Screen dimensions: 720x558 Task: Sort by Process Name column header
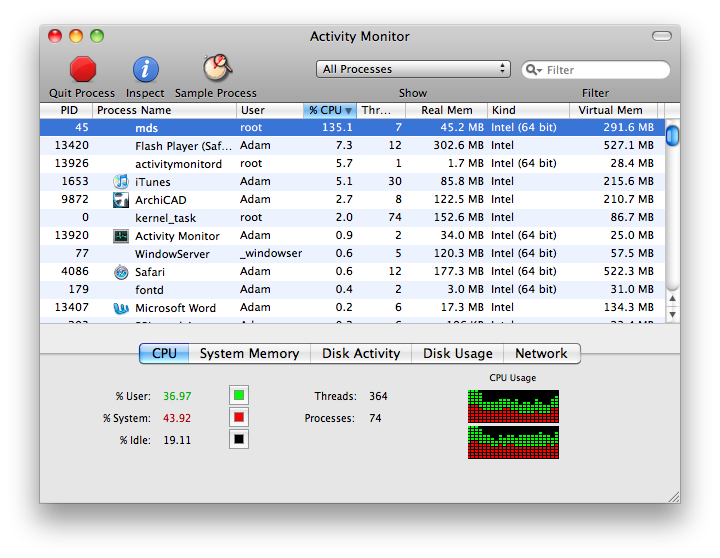click(x=164, y=110)
